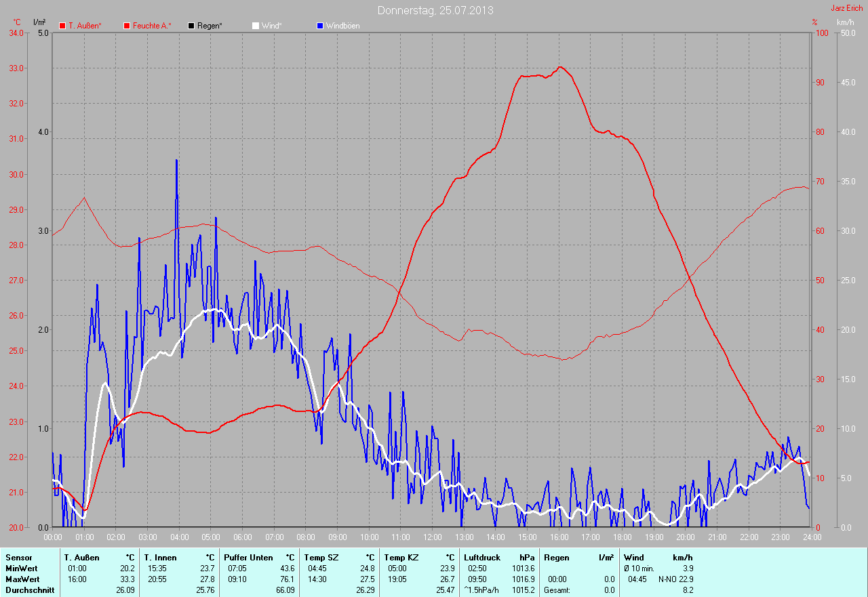Click the Puffer Unten column header
This screenshot has height=597, width=868.
[x=248, y=558]
